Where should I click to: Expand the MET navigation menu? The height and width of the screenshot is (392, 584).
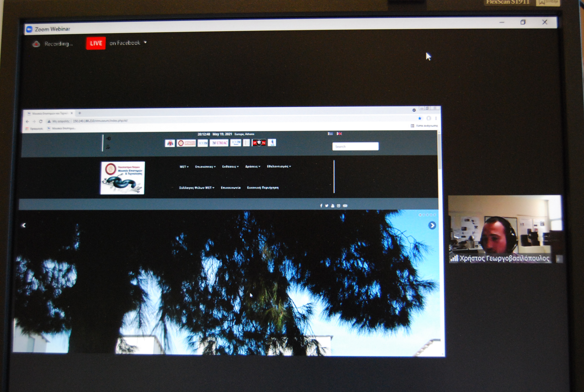pos(184,167)
